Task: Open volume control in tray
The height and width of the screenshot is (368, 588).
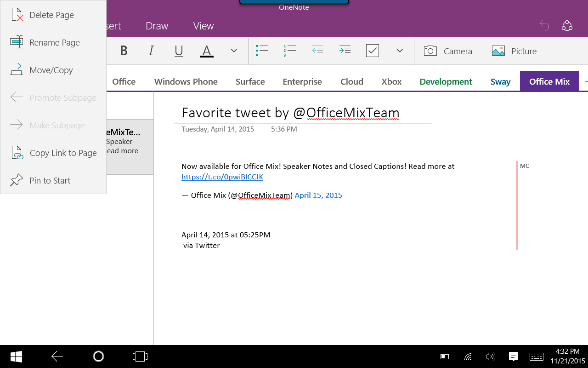Action: point(490,356)
